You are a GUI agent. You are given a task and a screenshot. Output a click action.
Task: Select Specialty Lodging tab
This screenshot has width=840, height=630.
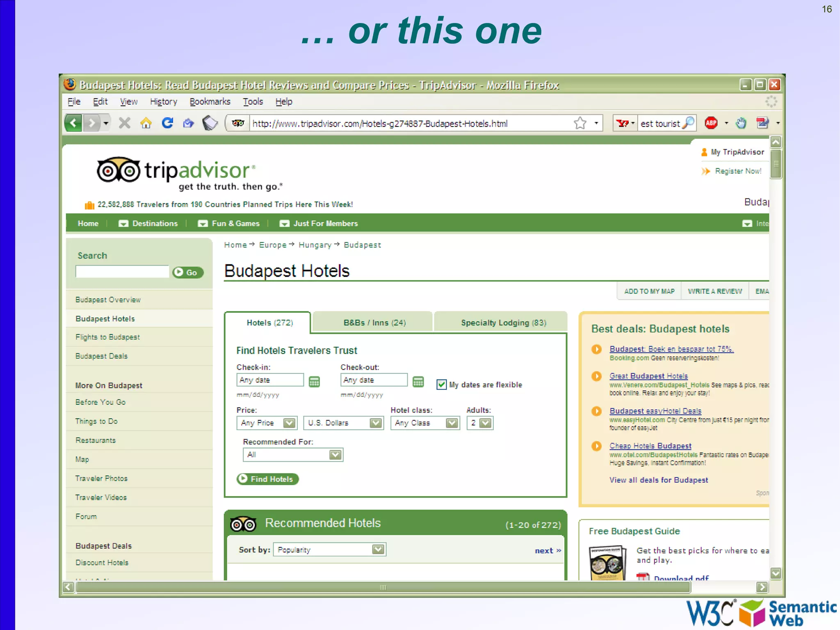[503, 323]
